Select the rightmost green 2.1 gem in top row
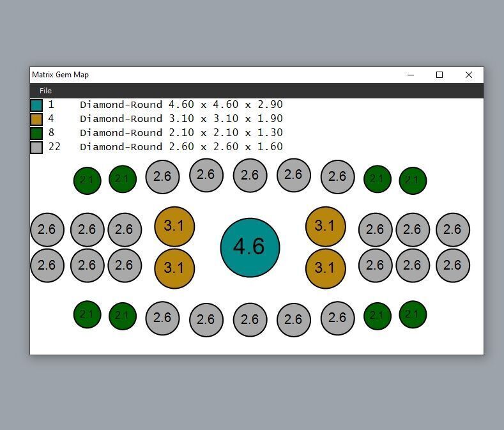504x430 pixels. [413, 180]
